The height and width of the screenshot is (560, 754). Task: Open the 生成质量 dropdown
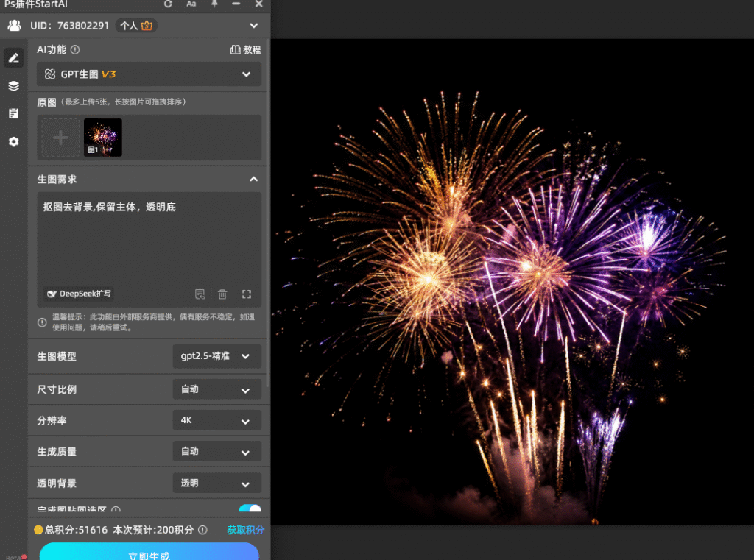217,451
